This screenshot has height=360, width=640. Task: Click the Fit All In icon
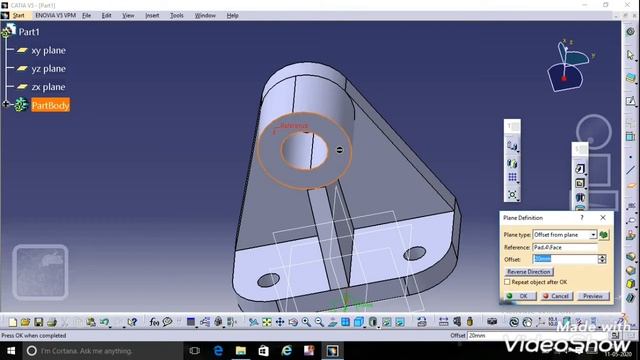point(267,322)
